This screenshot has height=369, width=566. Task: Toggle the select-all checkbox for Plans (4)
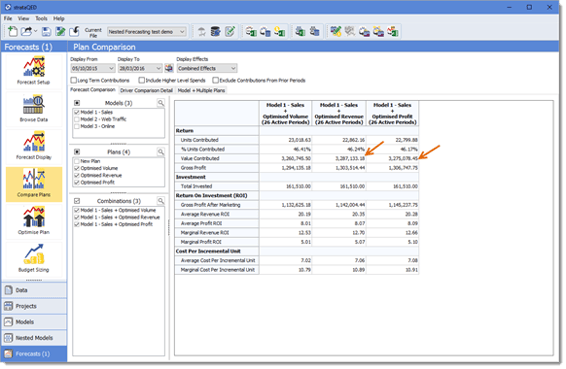[x=77, y=152]
